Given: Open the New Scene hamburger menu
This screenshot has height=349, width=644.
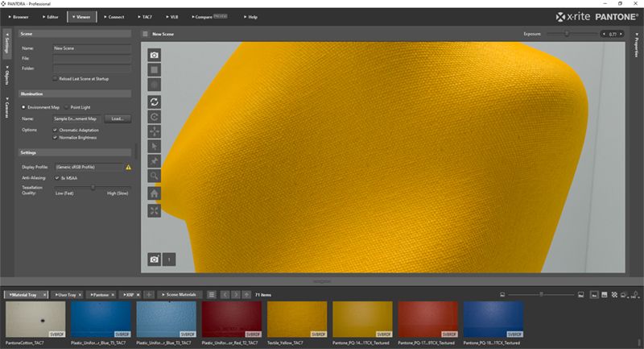Looking at the screenshot, I should 145,34.
